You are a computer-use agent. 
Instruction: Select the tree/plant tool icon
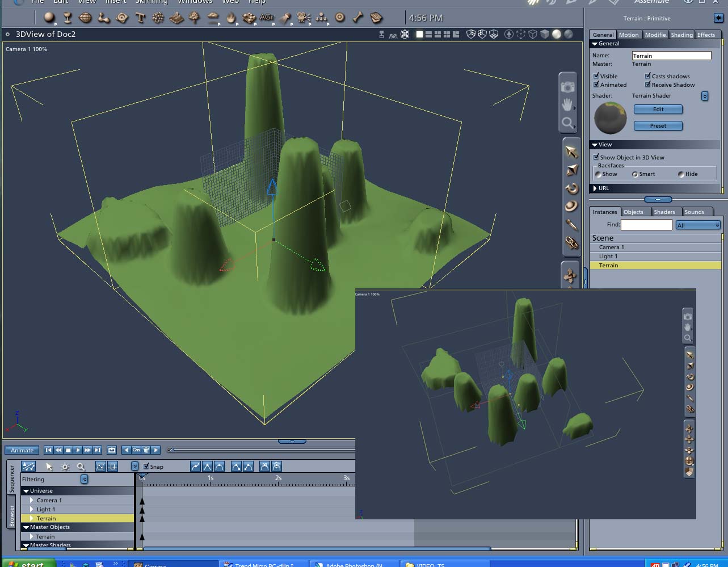(195, 18)
